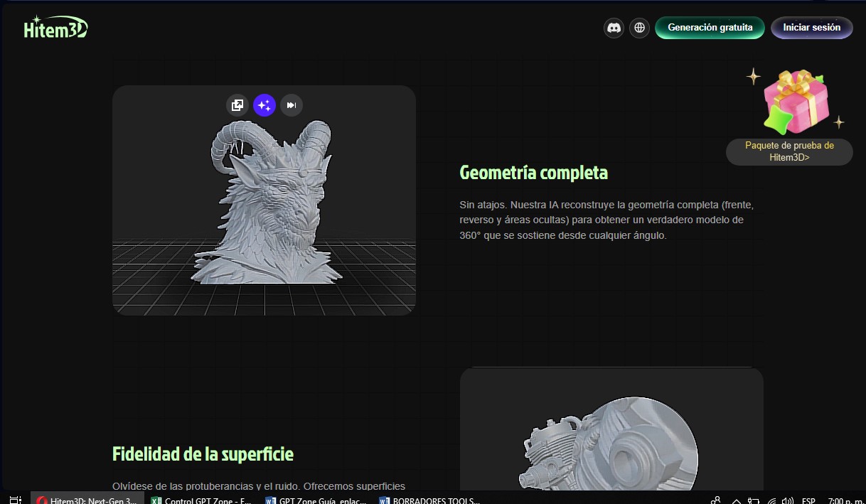866x504 pixels.
Task: Click the Generación gratuita button
Action: pos(710,27)
